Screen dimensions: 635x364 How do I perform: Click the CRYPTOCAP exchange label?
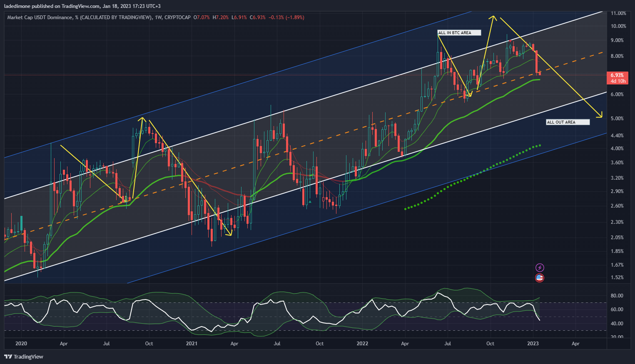(x=177, y=17)
